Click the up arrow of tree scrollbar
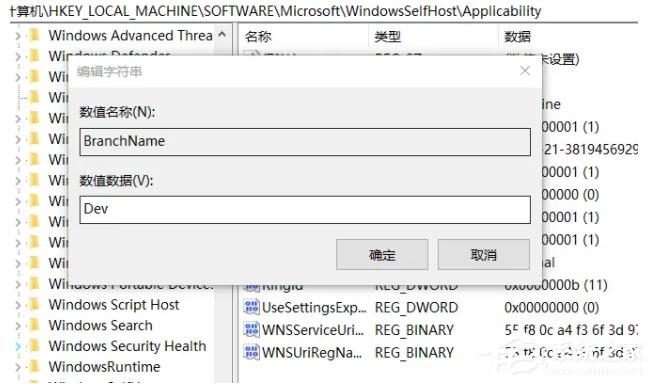 [222, 35]
